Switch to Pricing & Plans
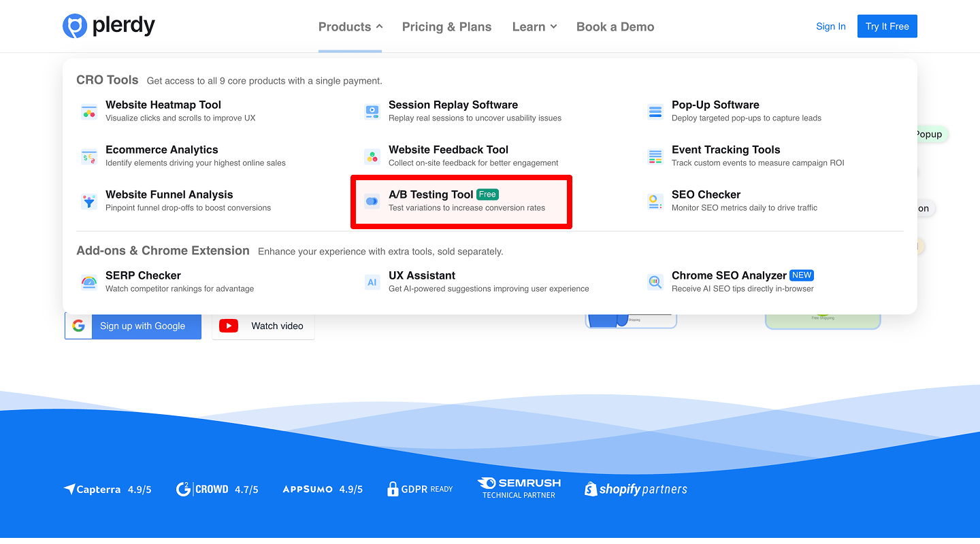The image size is (980, 544). coord(446,27)
